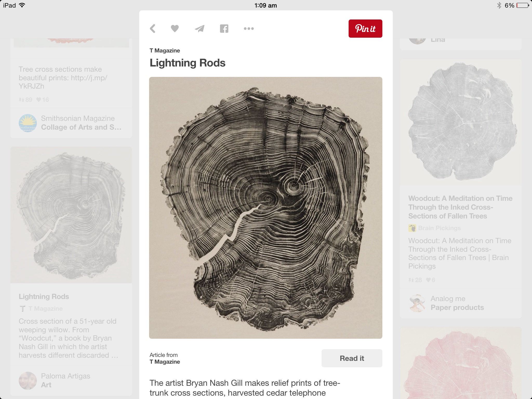Share the pin via the Facebook icon
This screenshot has height=399, width=532.
pyautogui.click(x=224, y=29)
